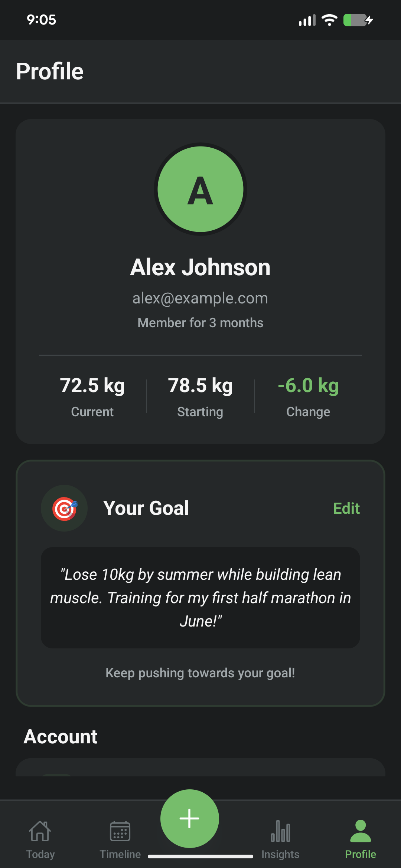Image resolution: width=401 pixels, height=868 pixels.
Task: Tap the alex@example.com email address
Action: (200, 298)
